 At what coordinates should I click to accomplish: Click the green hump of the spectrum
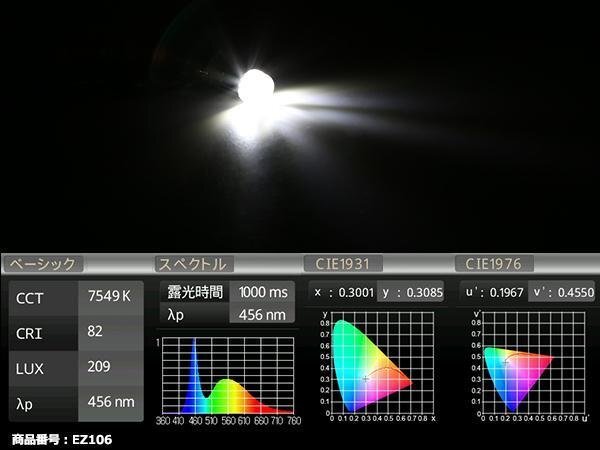[x=227, y=396]
